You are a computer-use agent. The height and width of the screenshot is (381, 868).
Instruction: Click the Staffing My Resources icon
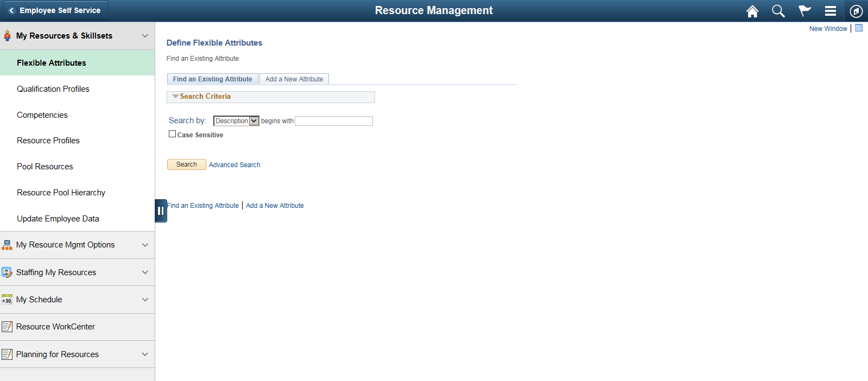click(x=7, y=272)
